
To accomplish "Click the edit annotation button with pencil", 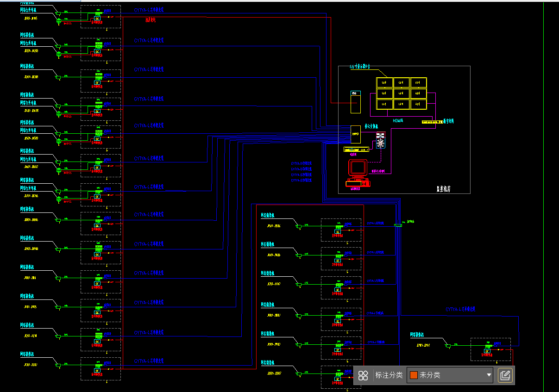I will coord(505,375).
